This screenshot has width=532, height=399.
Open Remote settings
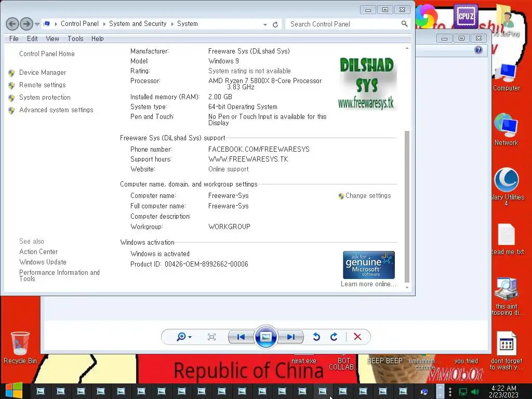click(x=43, y=85)
